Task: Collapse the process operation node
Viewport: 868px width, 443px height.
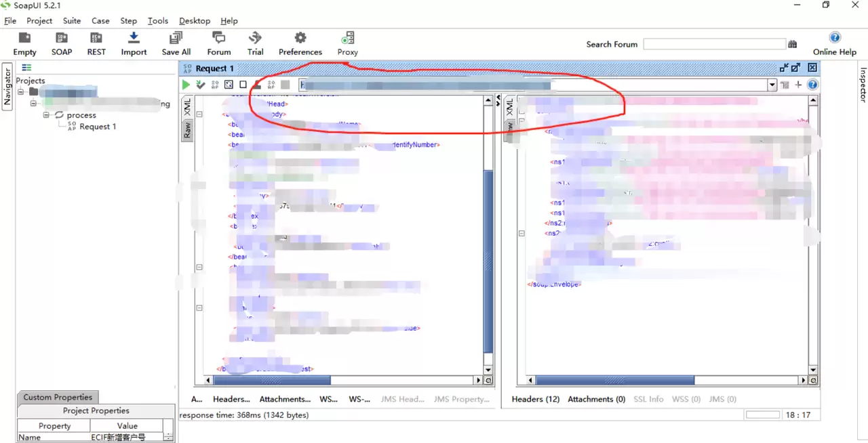Action: click(47, 115)
